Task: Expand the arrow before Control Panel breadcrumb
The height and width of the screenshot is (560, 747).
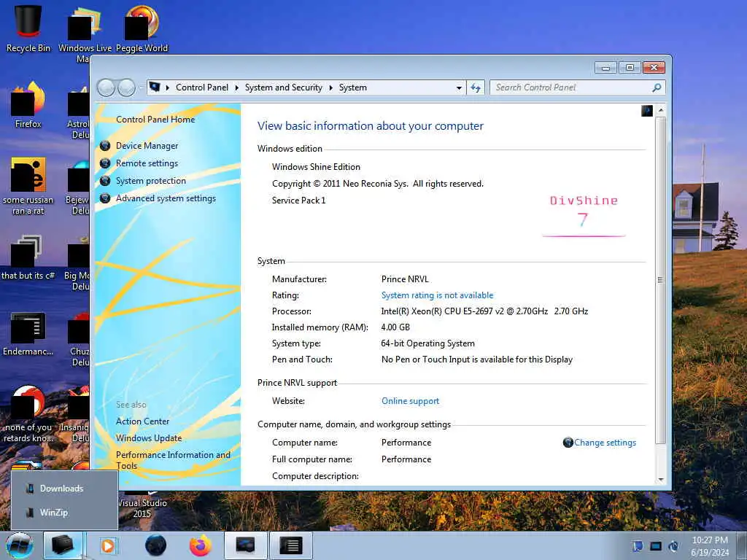Action: [168, 87]
